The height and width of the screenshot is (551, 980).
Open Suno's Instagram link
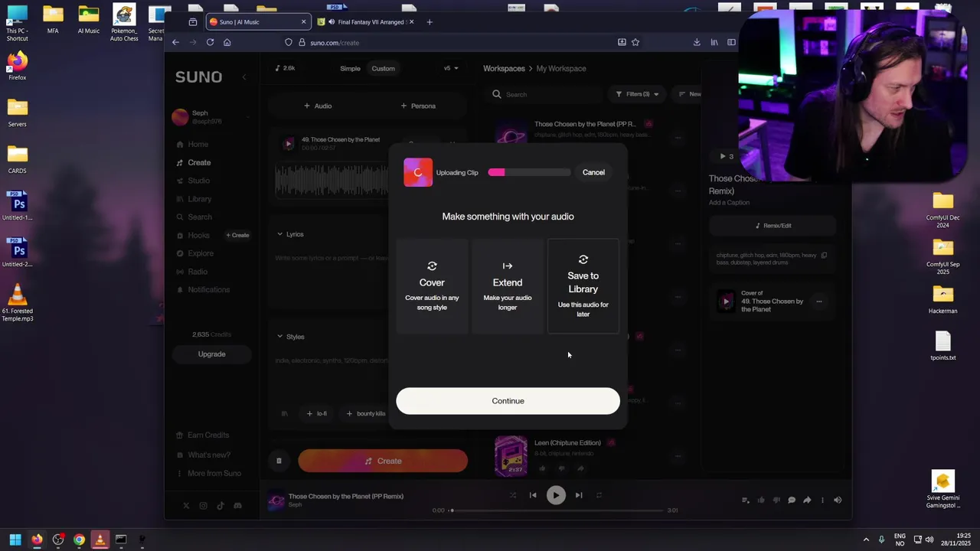pos(203,505)
